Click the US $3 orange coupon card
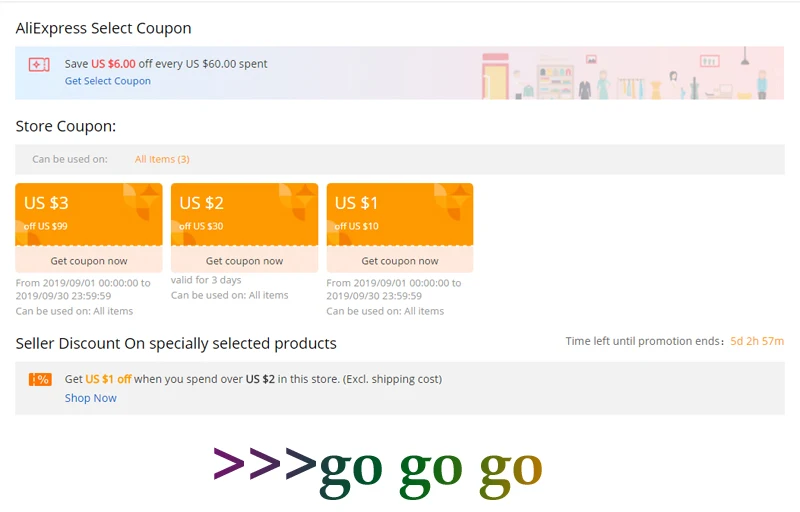The height and width of the screenshot is (512, 800). click(x=89, y=215)
